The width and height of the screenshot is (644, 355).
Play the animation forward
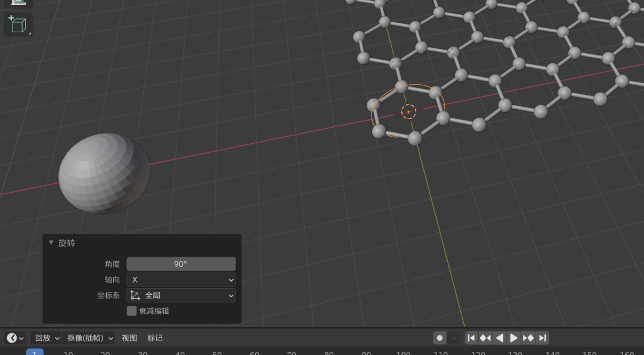514,338
